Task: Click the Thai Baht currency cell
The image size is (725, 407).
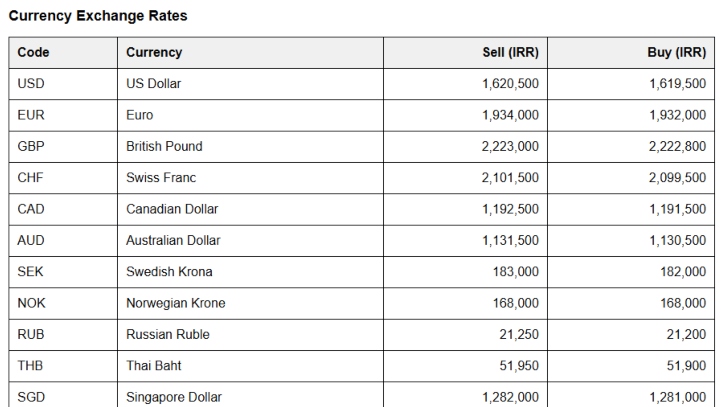Action: (153, 366)
